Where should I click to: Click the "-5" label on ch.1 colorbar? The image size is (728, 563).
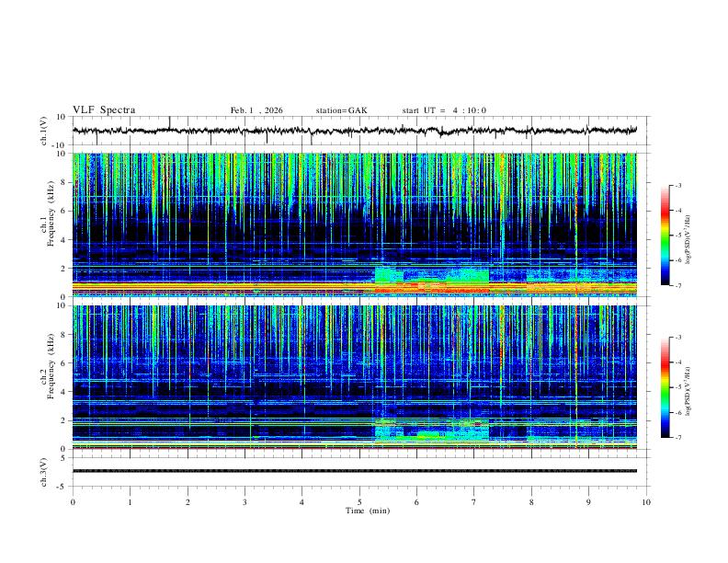(x=677, y=236)
